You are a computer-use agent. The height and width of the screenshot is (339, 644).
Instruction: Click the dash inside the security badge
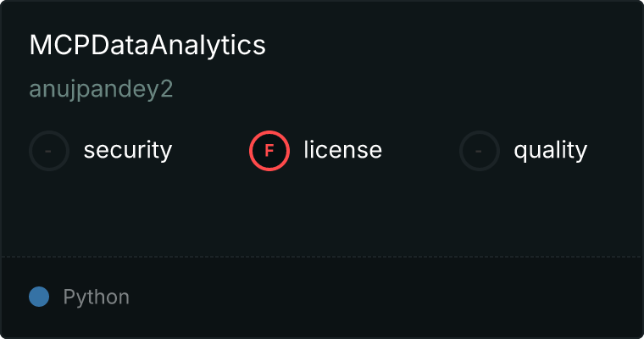(x=49, y=151)
